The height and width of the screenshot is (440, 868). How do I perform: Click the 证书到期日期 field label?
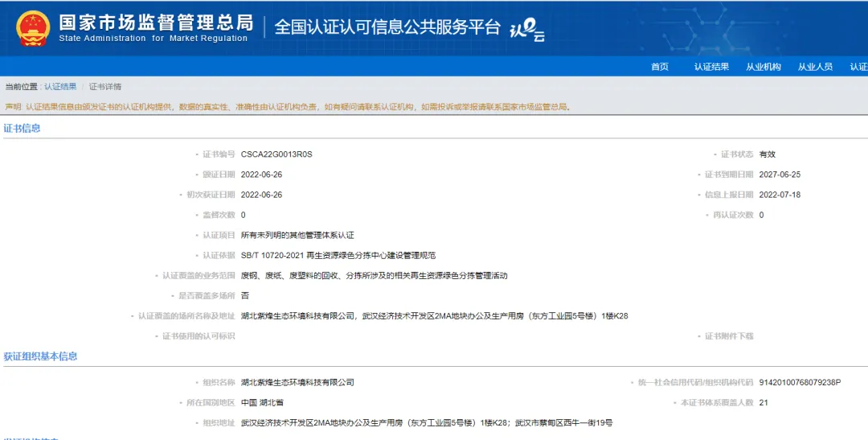tap(728, 175)
